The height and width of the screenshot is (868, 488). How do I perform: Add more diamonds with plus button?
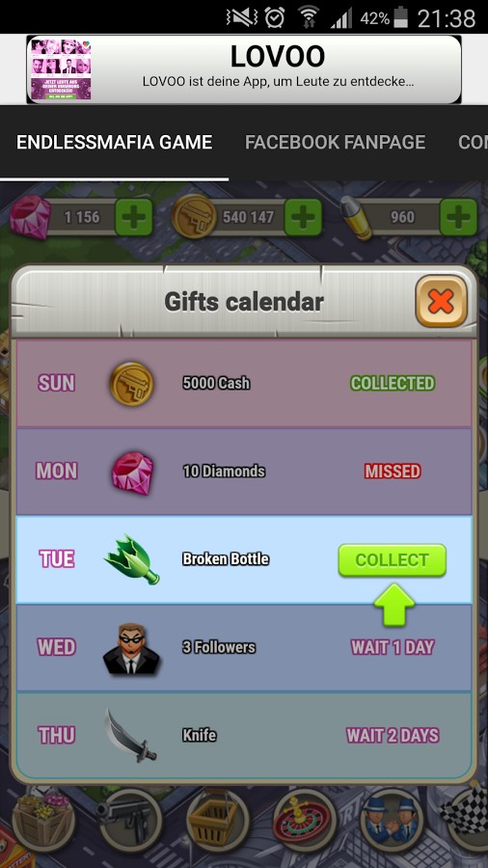pos(133,217)
